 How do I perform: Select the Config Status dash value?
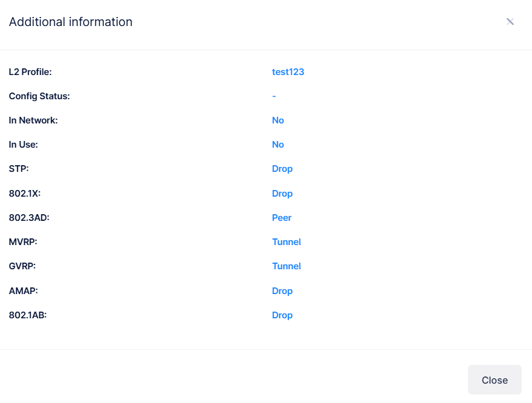click(x=274, y=96)
